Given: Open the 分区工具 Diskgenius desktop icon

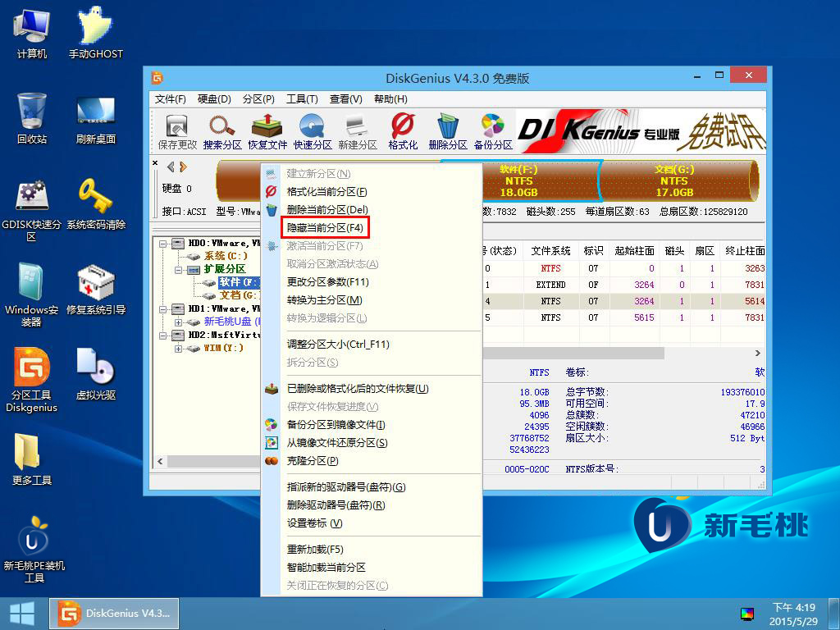Looking at the screenshot, I should 32,381.
